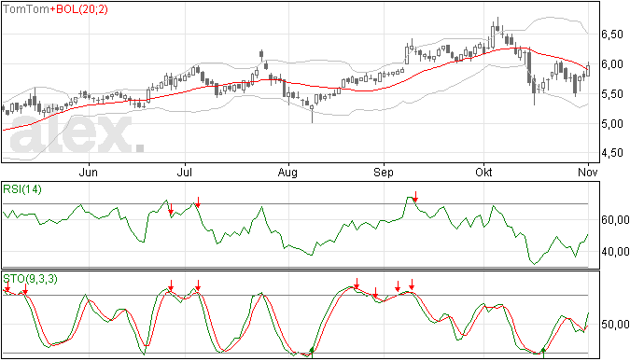Click the 5,00 price axis value

point(612,124)
